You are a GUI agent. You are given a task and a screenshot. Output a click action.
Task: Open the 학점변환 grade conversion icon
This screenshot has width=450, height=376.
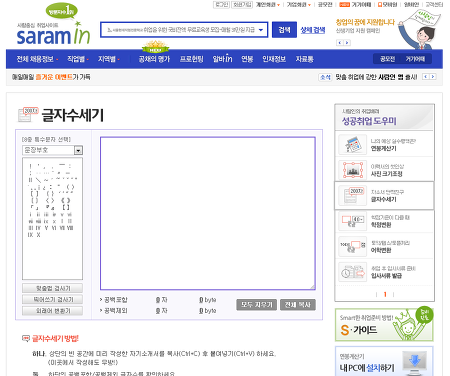[352, 221]
